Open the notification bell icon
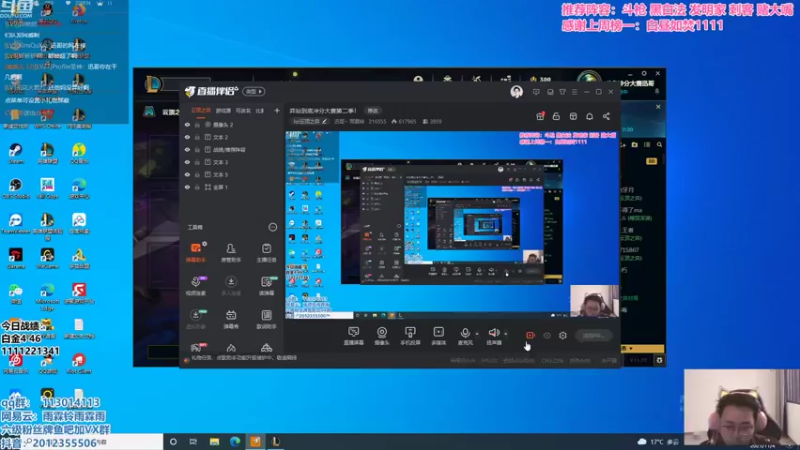This screenshot has height=450, width=800. coord(589,116)
